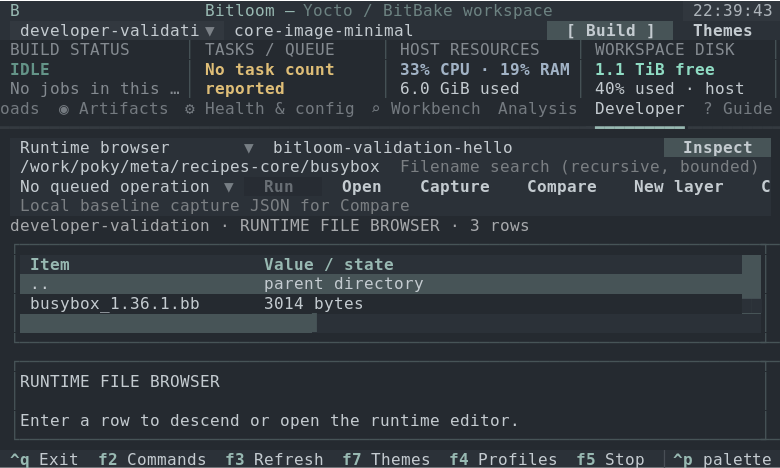The image size is (780, 468).
Task: Click the core-image-minimal target field
Action: [323, 31]
